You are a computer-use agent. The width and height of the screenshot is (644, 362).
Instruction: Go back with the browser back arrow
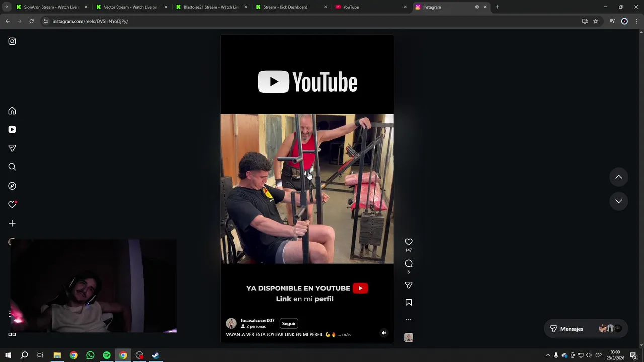tap(7, 21)
